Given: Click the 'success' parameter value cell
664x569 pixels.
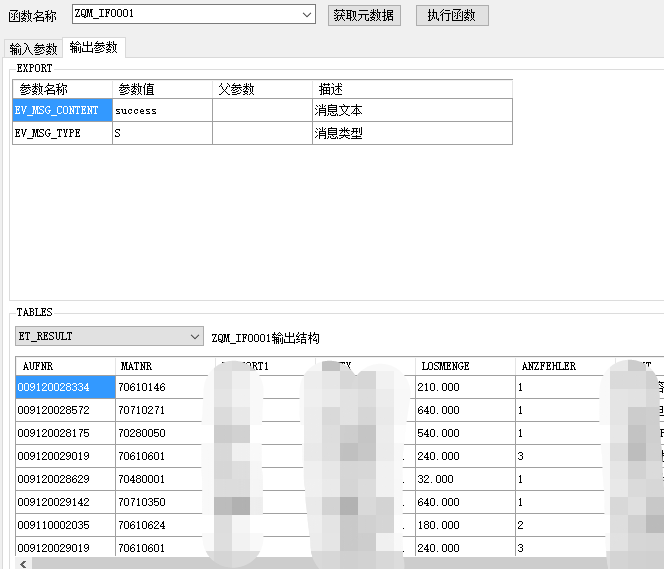Looking at the screenshot, I should (x=162, y=110).
